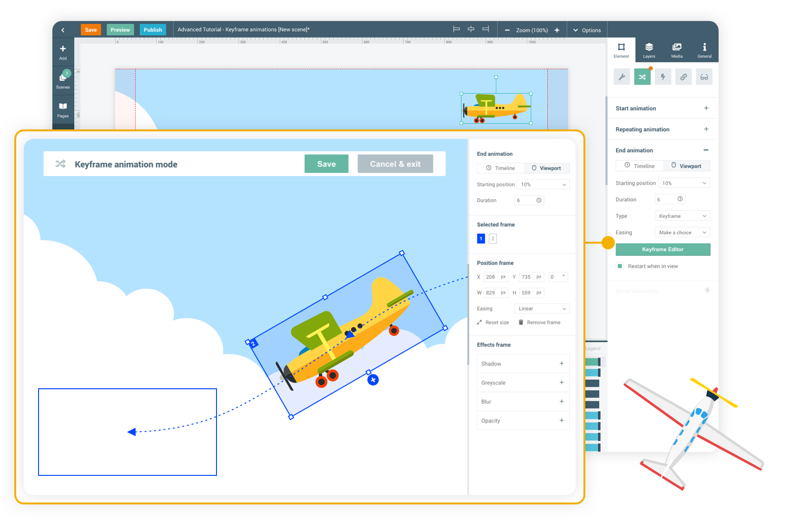Click the green Keyframe Editor button

(x=662, y=249)
